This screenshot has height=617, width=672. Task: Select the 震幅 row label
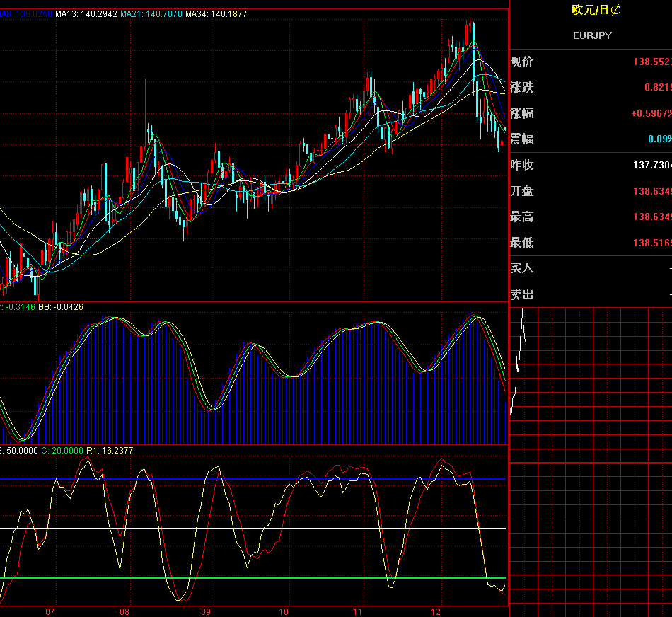(x=521, y=139)
